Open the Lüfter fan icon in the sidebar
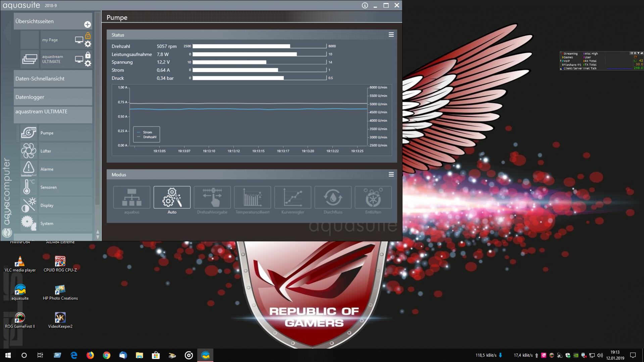This screenshot has width=644, height=362. pos(29,151)
